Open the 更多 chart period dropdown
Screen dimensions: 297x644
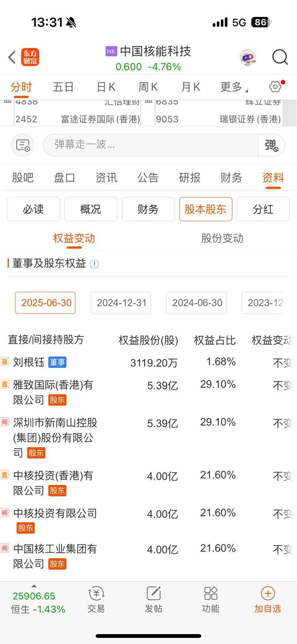click(x=234, y=87)
